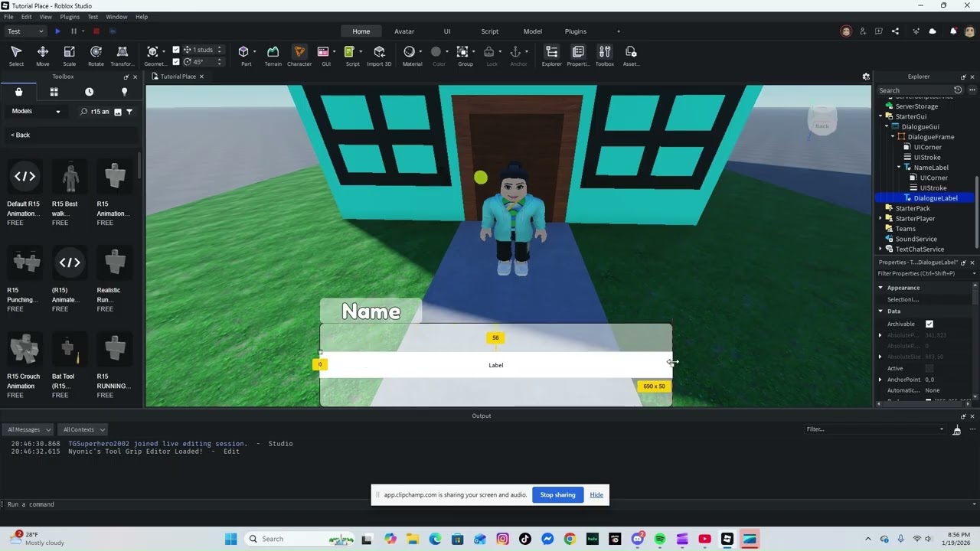Select TextChatService in the Explorer
The image size is (980, 551).
point(920,249)
